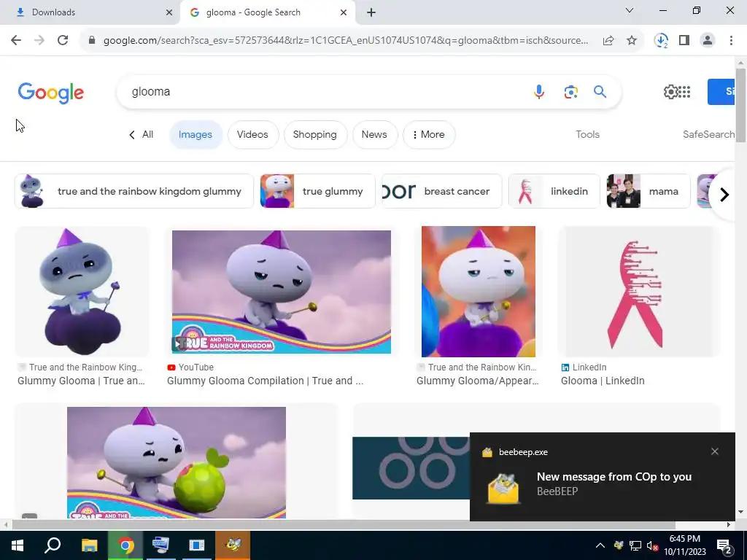Select the 'true glummy' suggestion chip
The width and height of the screenshot is (747, 560).
[x=318, y=191]
